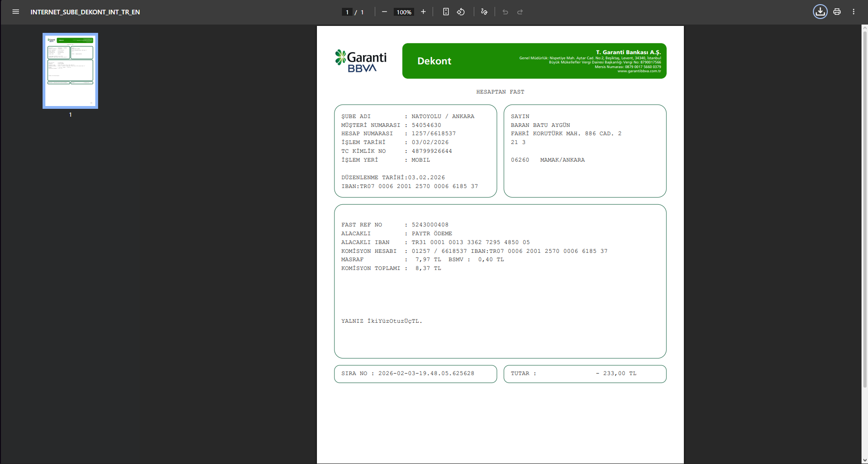
Task: Click the document title INTERNET_SUBE_DEKONT_INT_TR_EN
Action: point(85,12)
